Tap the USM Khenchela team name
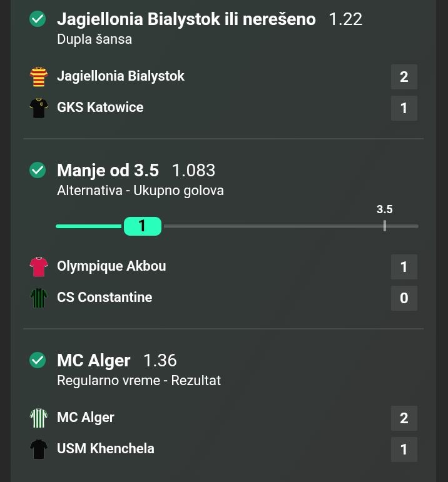The width and height of the screenshot is (448, 482). tap(106, 449)
